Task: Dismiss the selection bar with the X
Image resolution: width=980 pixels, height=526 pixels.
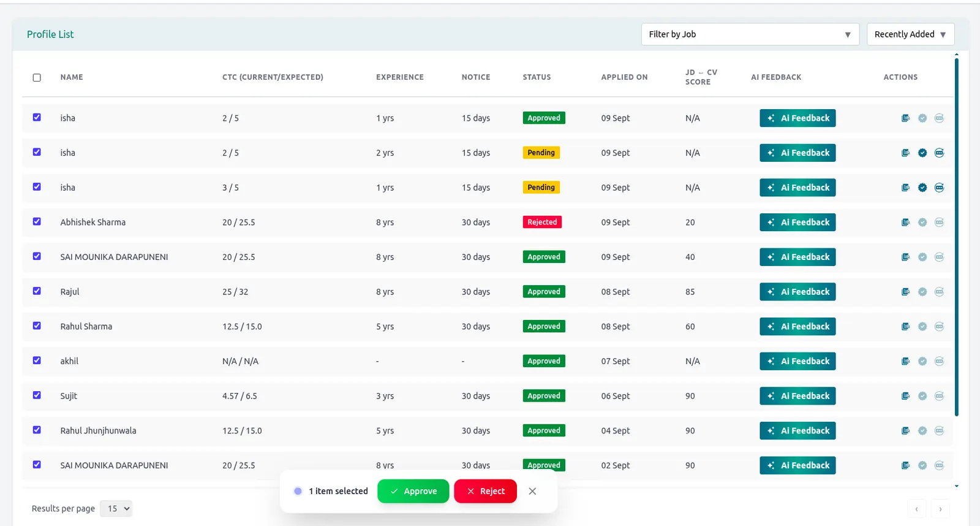Action: (532, 491)
